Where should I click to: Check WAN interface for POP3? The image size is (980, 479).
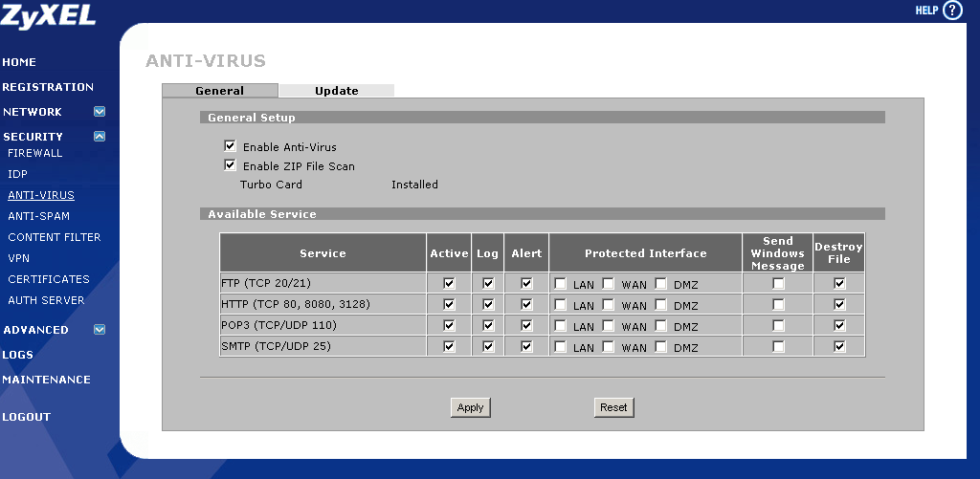click(x=608, y=325)
